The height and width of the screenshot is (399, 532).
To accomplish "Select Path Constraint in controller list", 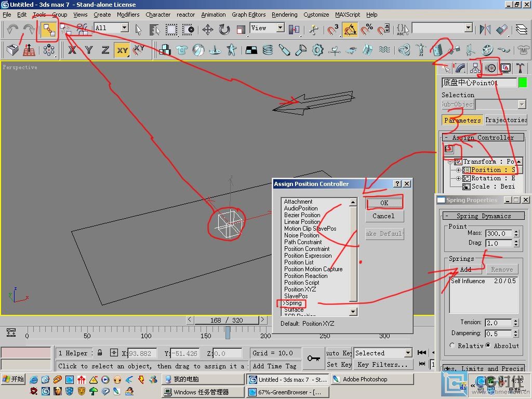I will [x=303, y=242].
